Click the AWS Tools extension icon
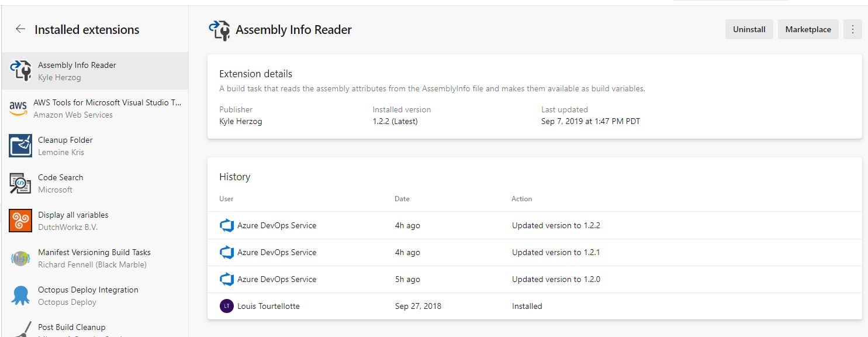 19,108
